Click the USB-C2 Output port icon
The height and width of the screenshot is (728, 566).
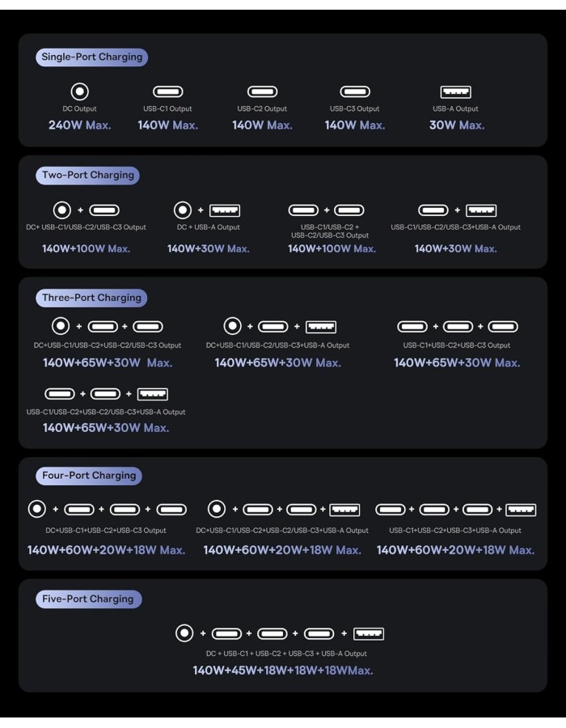pos(262,91)
